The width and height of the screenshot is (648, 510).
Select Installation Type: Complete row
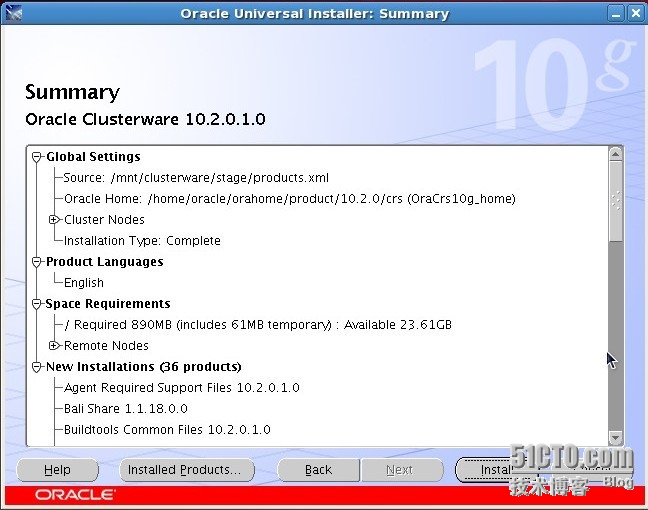tap(142, 241)
